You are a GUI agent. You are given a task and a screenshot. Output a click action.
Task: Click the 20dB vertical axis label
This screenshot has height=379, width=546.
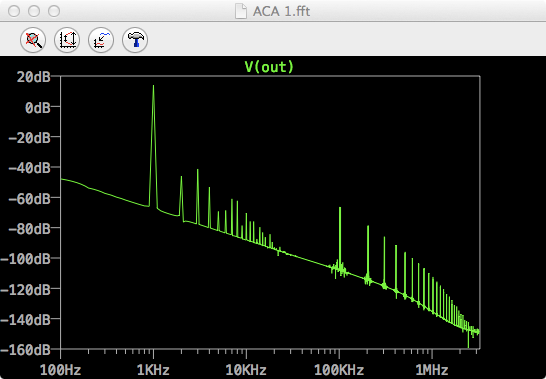(33, 77)
